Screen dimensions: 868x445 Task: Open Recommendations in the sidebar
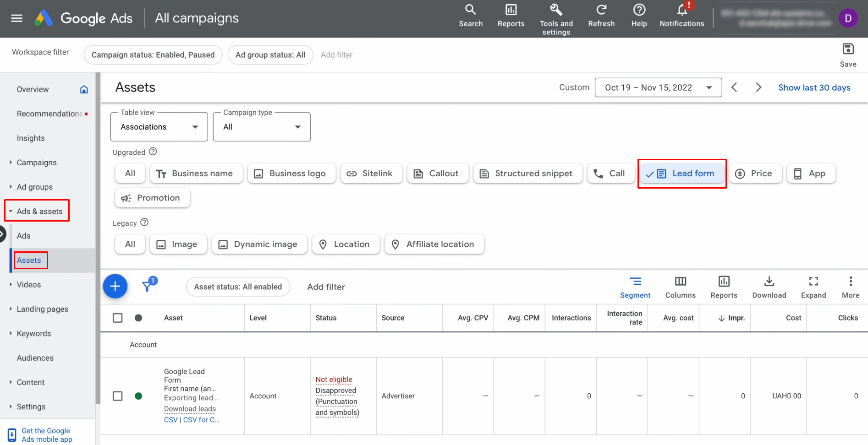[49, 114]
